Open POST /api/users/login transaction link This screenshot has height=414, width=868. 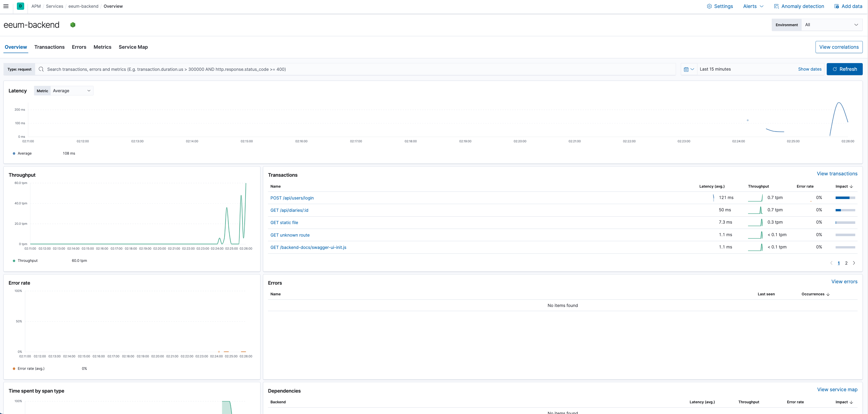click(x=292, y=198)
